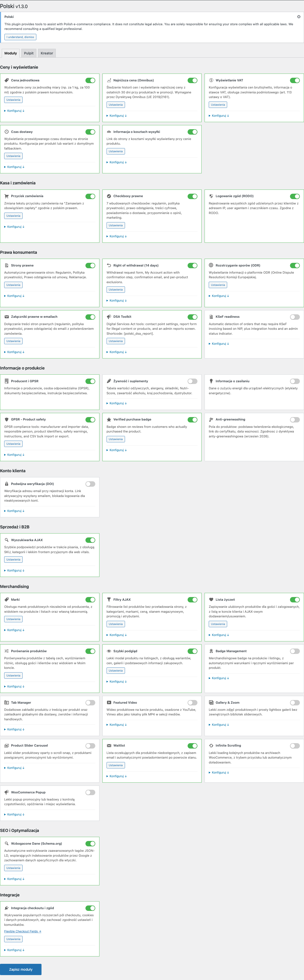Expand Konfiguruj under Wzbogacone Dane (Schema.org)
This screenshot has width=304, height=980.
pyautogui.click(x=14, y=879)
